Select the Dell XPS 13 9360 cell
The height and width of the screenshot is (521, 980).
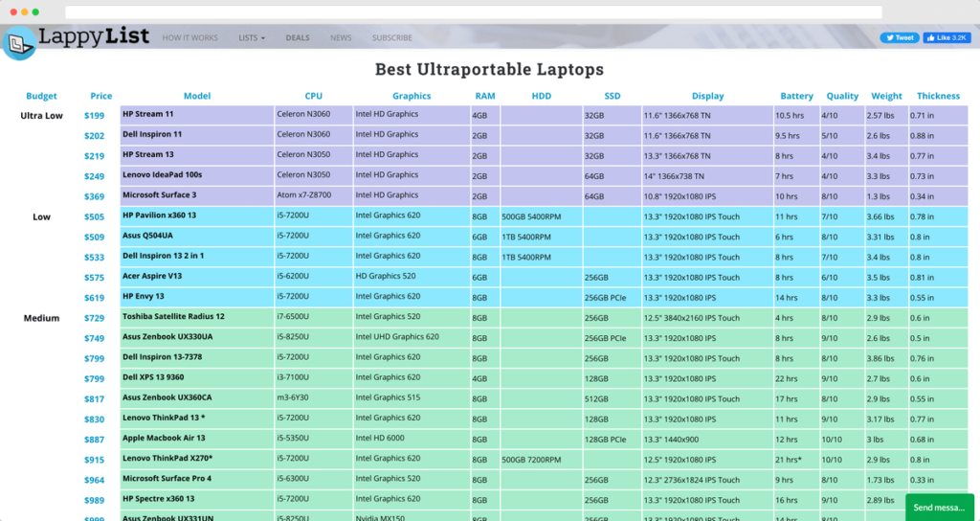197,378
